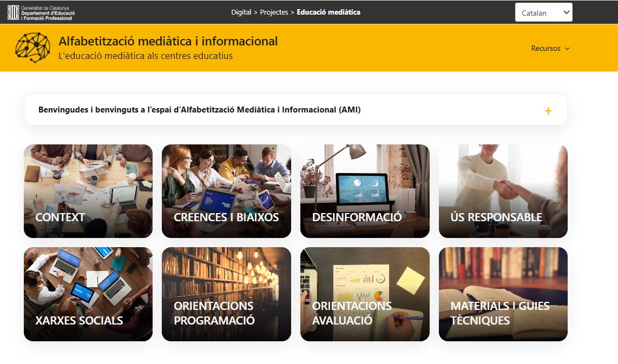
Task: Click the Alfabetització mediàtica i informacional title
Action: pyautogui.click(x=168, y=41)
